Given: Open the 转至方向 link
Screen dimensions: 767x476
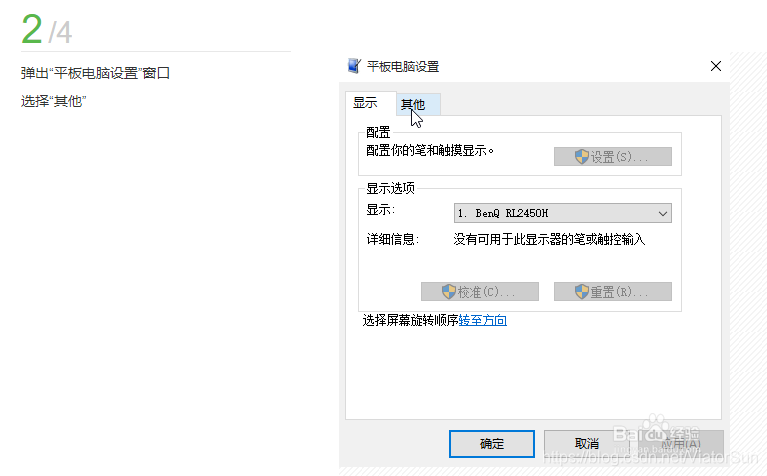Looking at the screenshot, I should pos(482,320).
